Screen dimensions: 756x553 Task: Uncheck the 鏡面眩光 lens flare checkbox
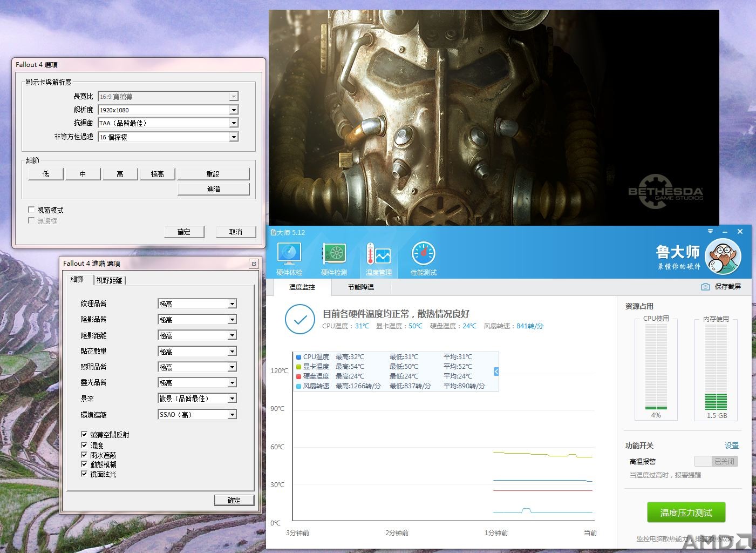point(84,474)
